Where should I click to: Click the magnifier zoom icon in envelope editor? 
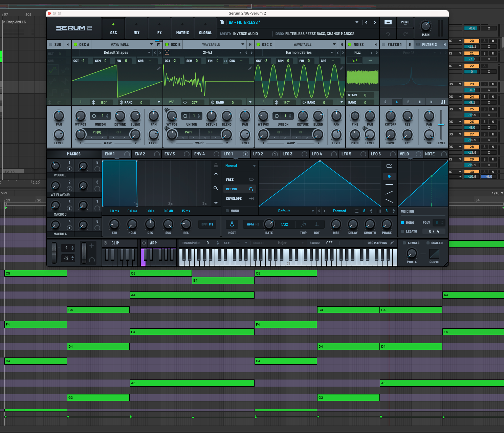(x=216, y=188)
